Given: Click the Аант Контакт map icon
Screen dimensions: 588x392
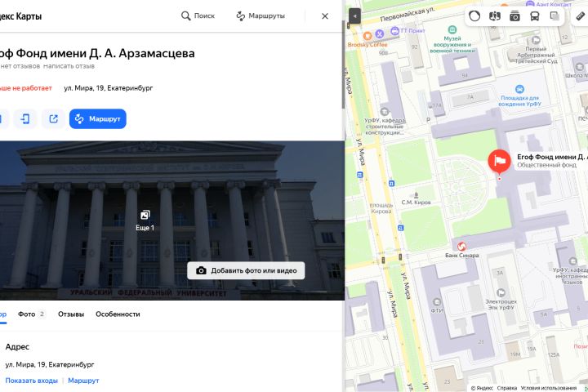Looking at the screenshot, I should (x=530, y=4).
